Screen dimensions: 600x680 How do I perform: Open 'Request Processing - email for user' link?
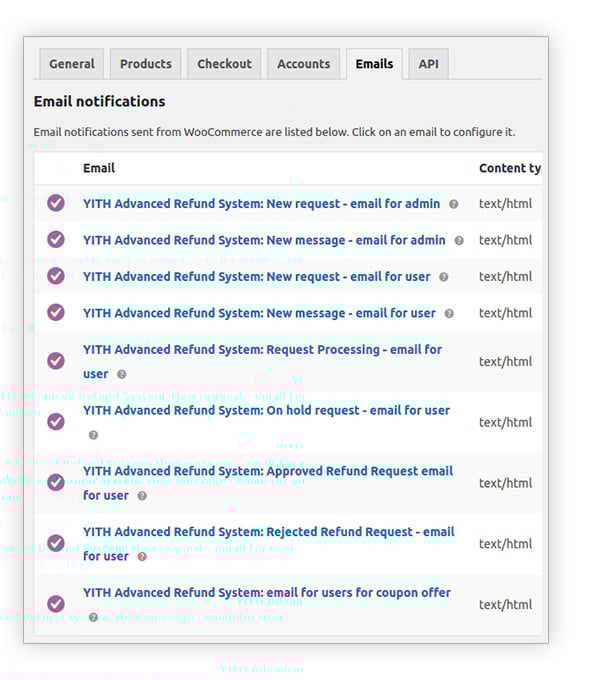point(262,362)
